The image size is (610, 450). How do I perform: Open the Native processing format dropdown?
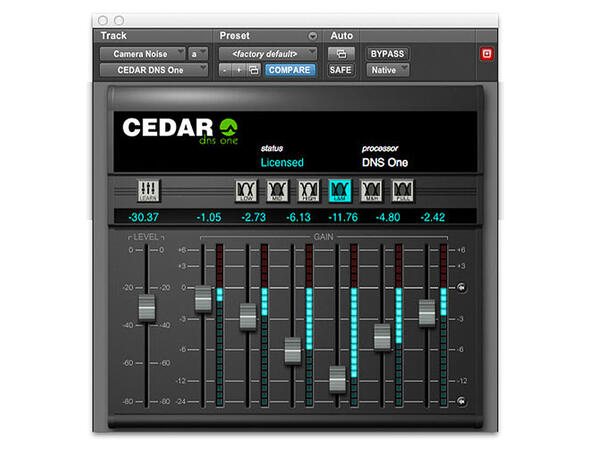(387, 70)
